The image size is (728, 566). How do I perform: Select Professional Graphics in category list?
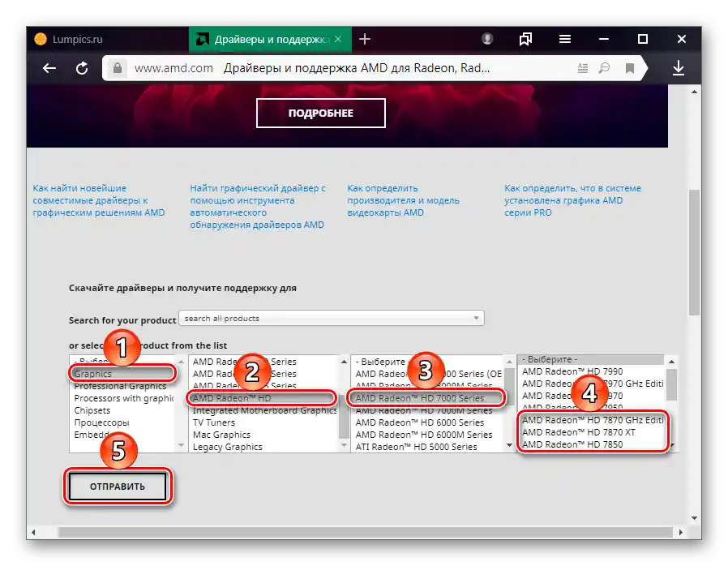pyautogui.click(x=122, y=386)
